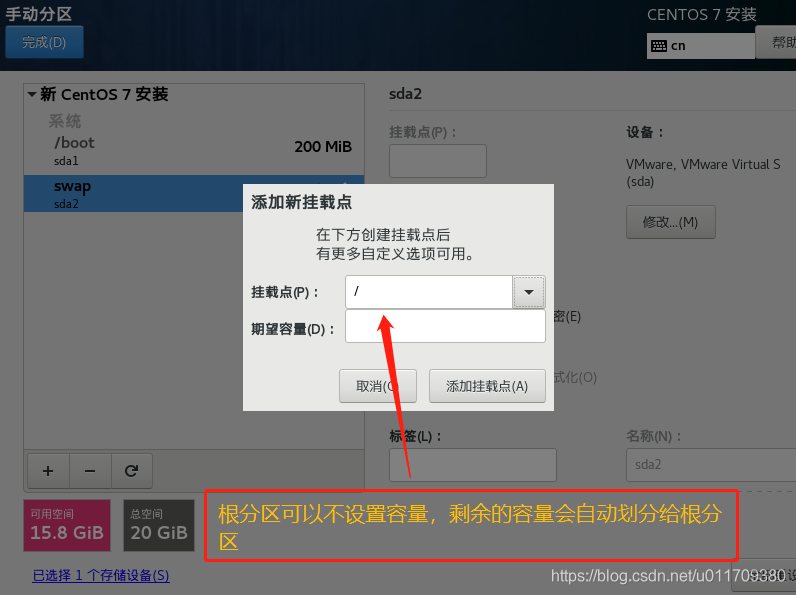Open the 帮助 button at top right
796x595 pixels.
(x=777, y=42)
